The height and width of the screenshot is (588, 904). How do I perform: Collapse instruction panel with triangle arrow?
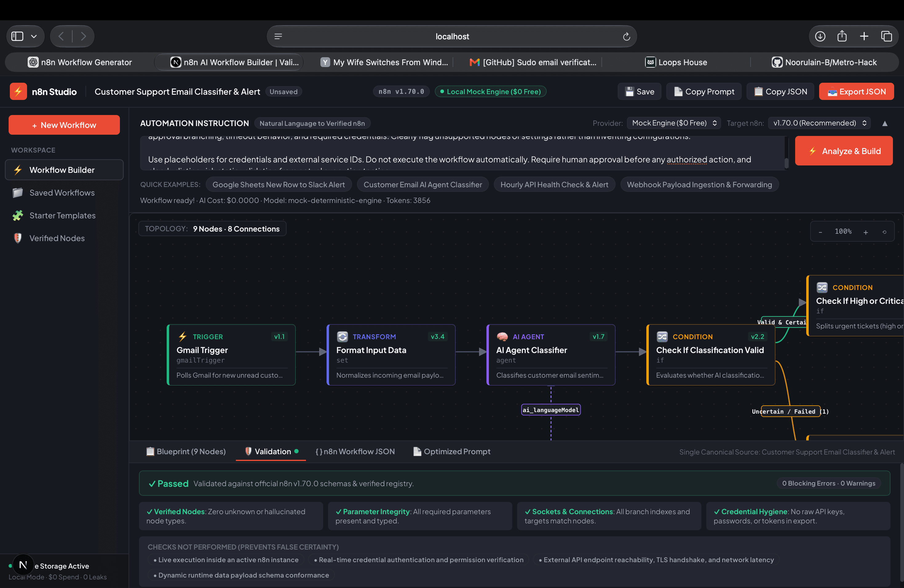[885, 123]
